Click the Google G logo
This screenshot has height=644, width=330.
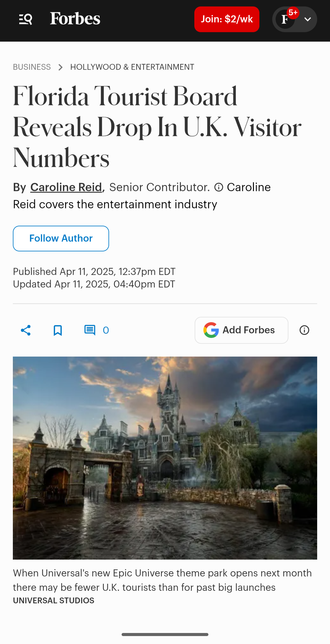coord(211,330)
